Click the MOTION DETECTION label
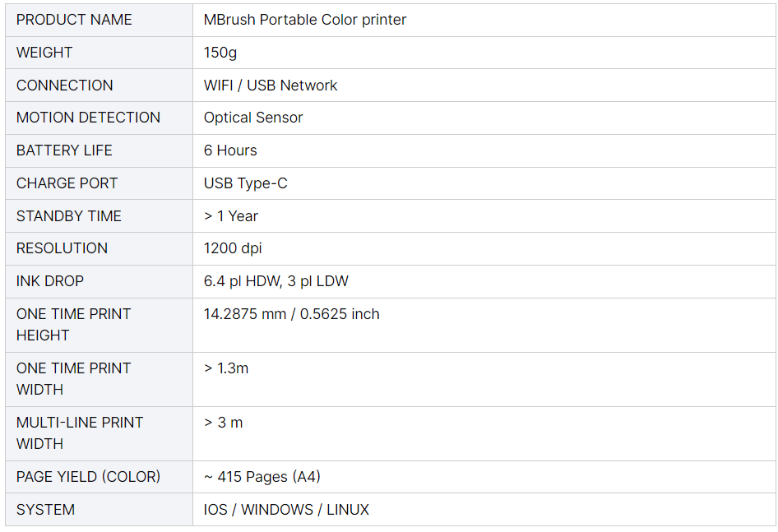 (88, 118)
